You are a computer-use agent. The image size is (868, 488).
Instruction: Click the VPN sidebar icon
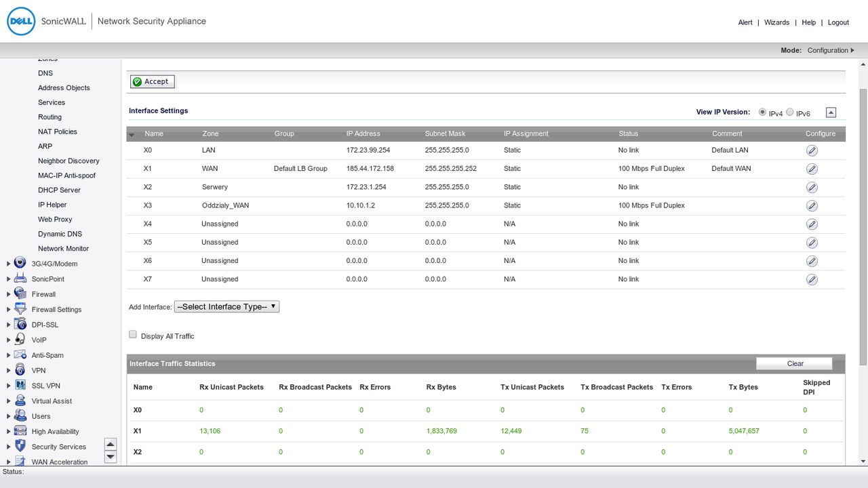pyautogui.click(x=20, y=370)
